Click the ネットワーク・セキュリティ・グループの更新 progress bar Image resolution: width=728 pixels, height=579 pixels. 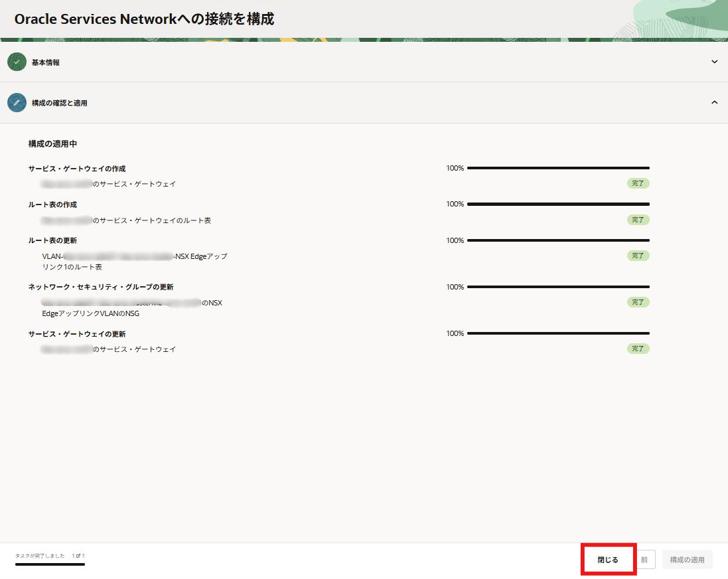[x=557, y=288]
